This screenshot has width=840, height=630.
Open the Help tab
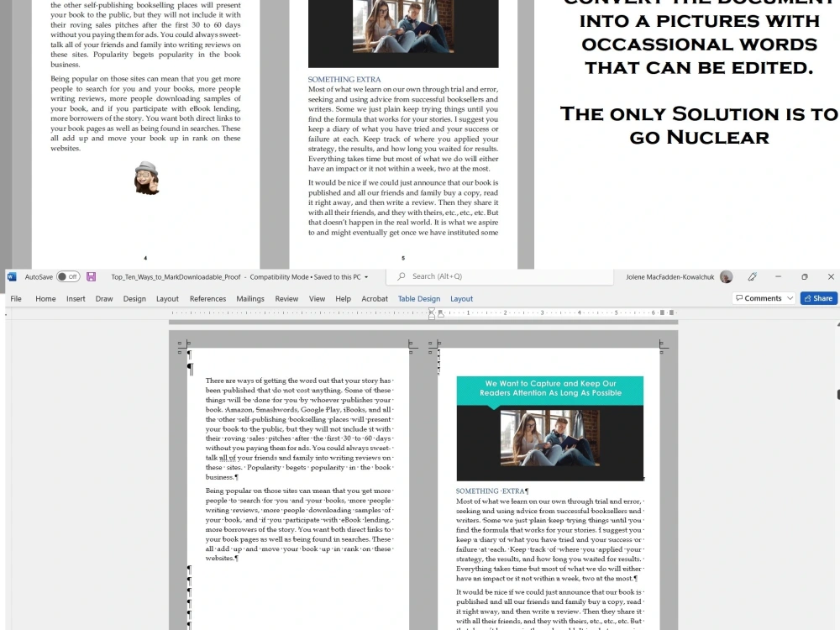coord(343,299)
